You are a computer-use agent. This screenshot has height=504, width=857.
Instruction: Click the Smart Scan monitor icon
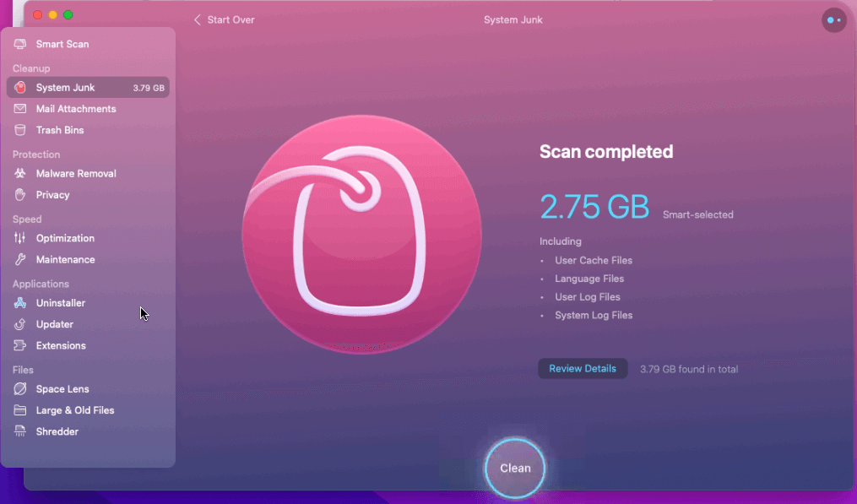19,44
